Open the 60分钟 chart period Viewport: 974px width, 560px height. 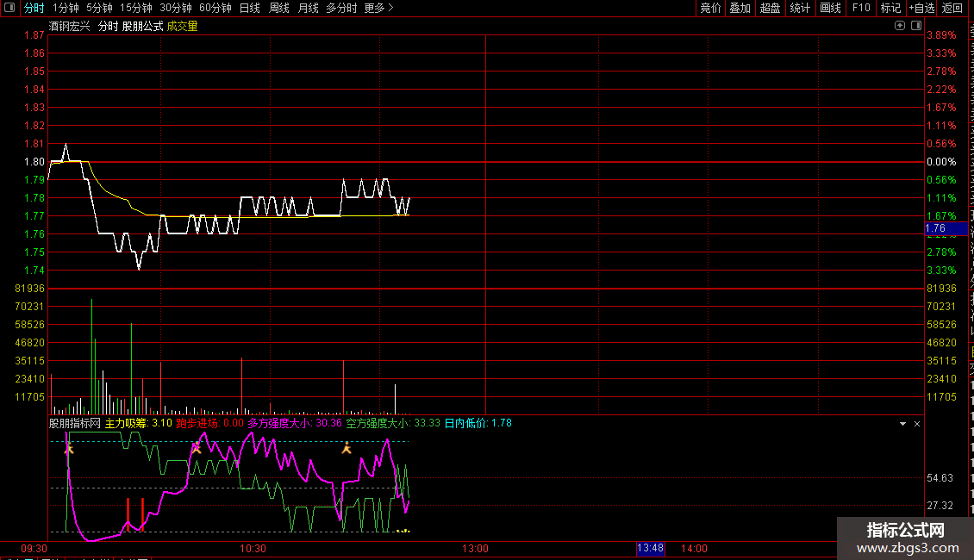pos(215,8)
